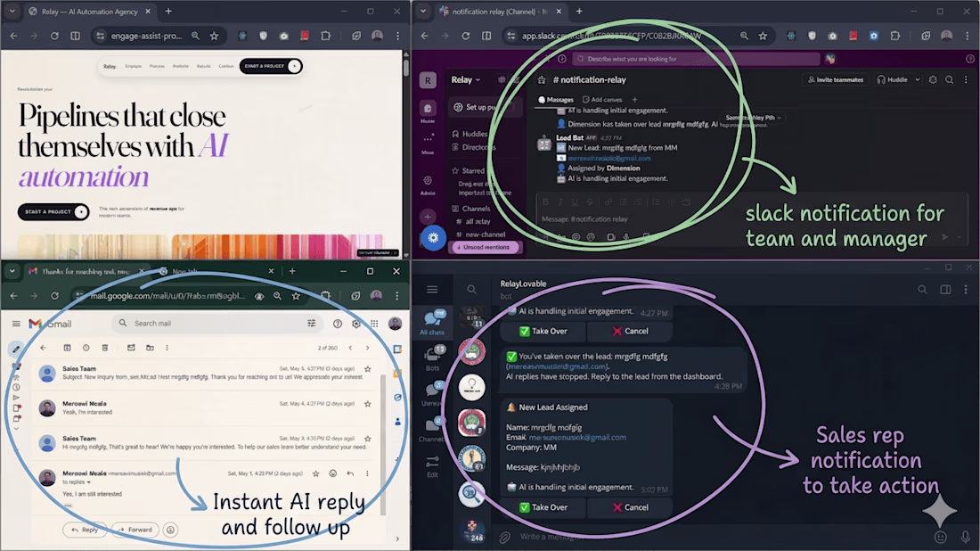The image size is (980, 551).
Task: Open Slack channel three-dot options menu
Action: coord(966,79)
